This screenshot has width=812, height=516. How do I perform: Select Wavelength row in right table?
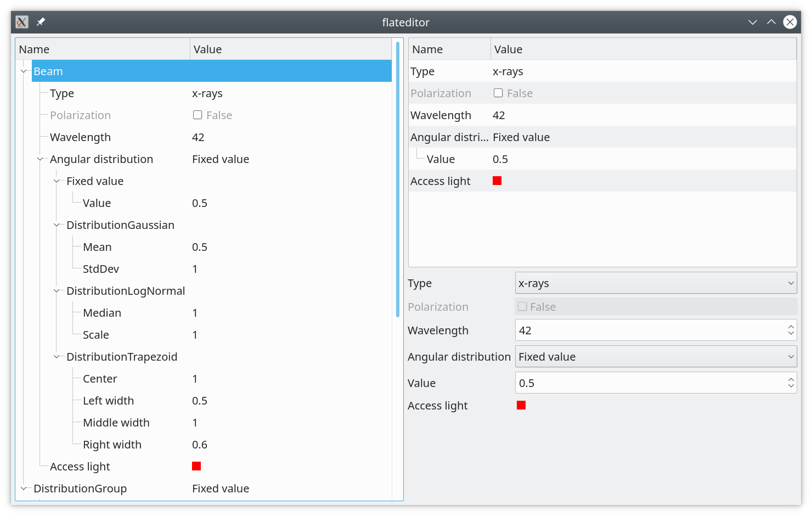tap(602, 115)
